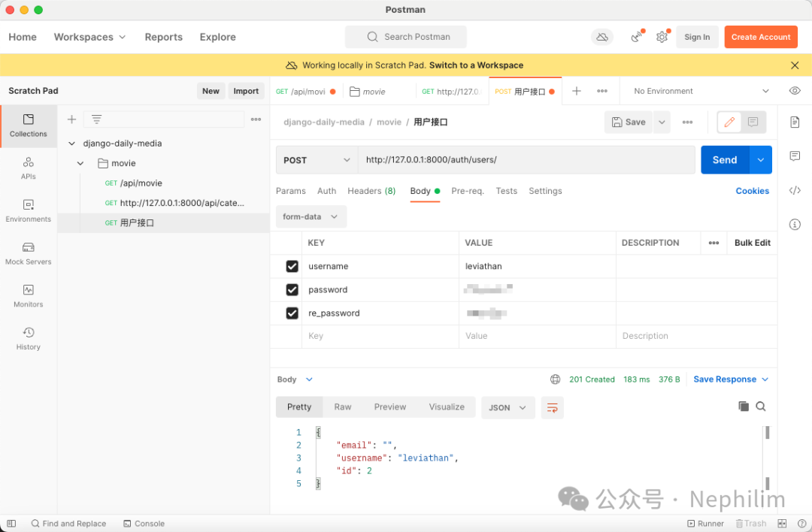Click the cloud offline sync icon
Screen dimensions: 812x532
point(601,37)
